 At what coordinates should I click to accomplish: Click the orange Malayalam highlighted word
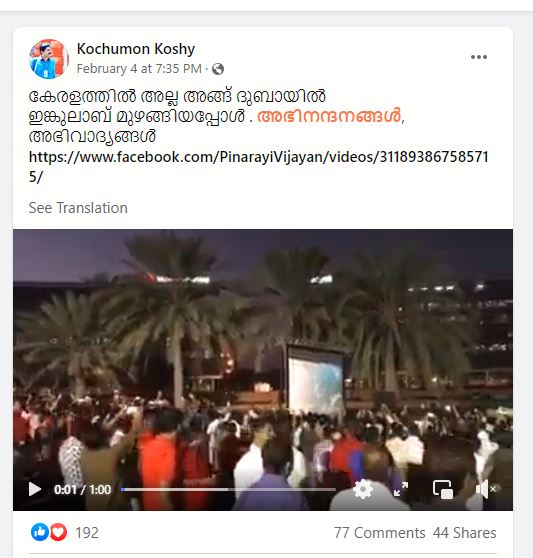(329, 116)
